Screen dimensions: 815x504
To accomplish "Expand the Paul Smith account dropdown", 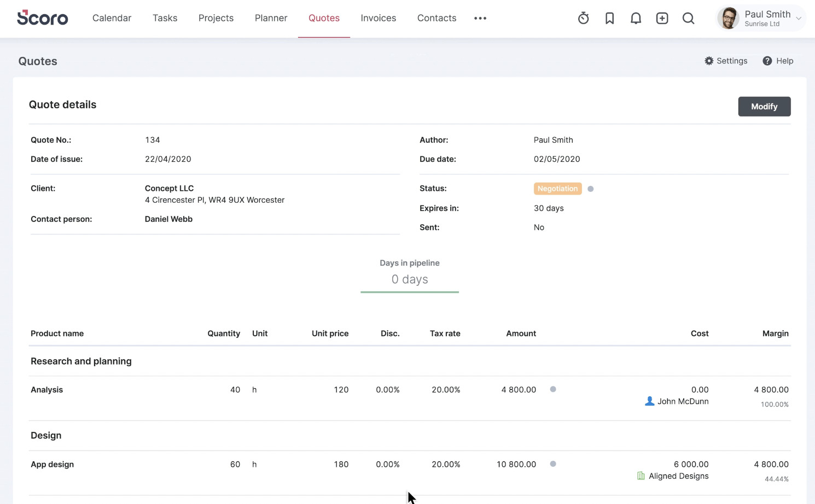I will (799, 19).
